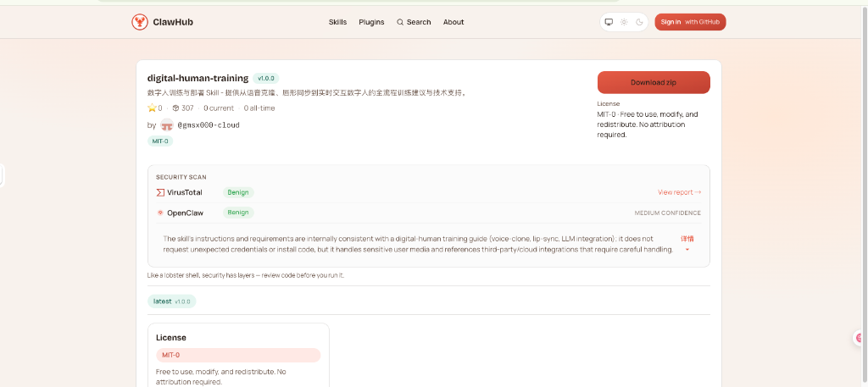Click the SECURITY SCAN heading

tap(181, 178)
